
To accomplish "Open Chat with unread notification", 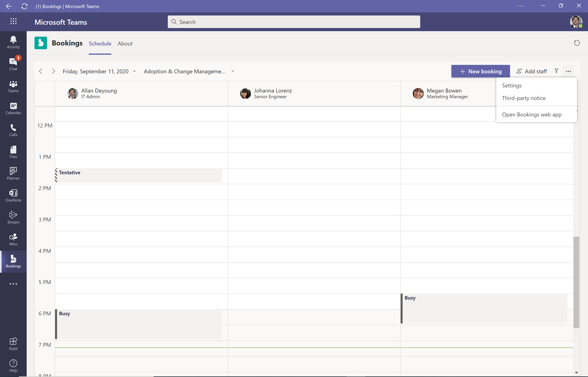I will [13, 64].
